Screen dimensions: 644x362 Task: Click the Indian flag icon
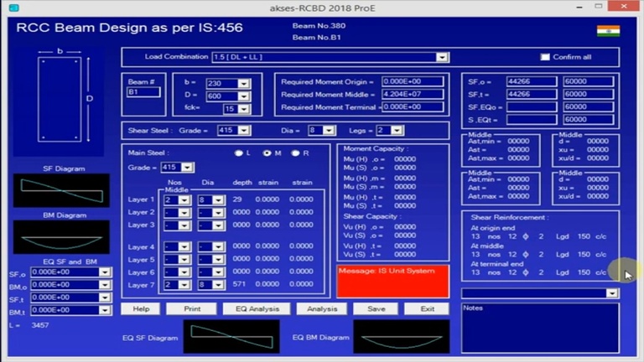606,31
